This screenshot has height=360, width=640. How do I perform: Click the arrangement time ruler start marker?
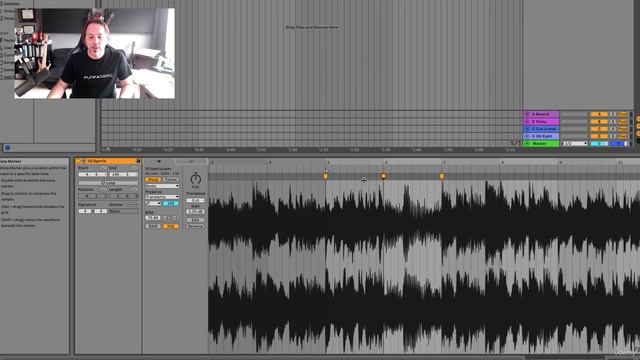click(x=107, y=149)
